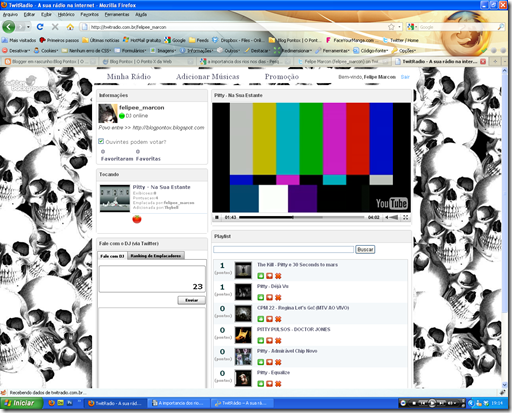Remove DOCTOR JONES from playlist

[x=278, y=341]
